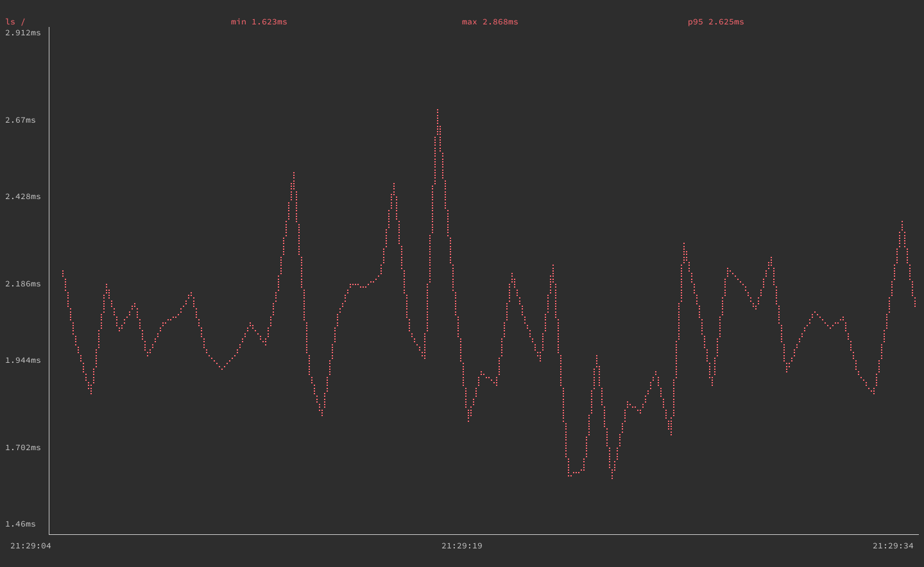Select the 'min 1.623ms' statistic
This screenshot has height=567, width=924.
259,21
